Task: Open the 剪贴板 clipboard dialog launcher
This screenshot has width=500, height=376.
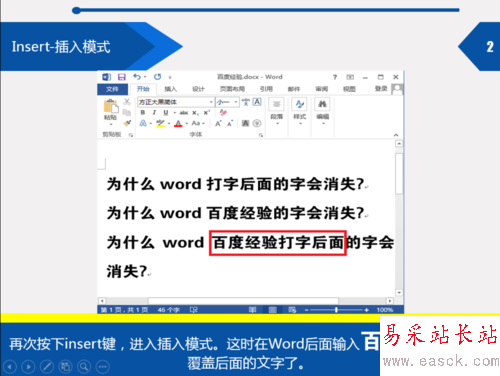Action: click(x=131, y=135)
